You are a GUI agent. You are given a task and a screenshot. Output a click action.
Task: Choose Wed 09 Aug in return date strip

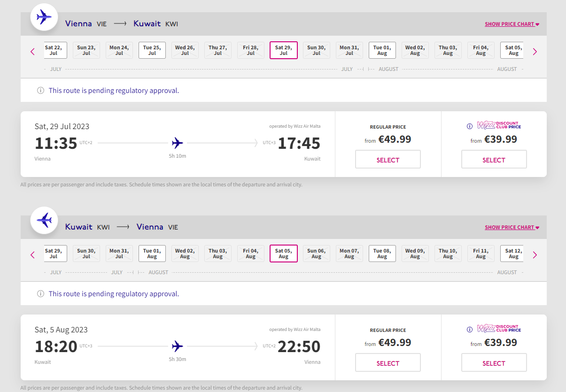click(415, 254)
